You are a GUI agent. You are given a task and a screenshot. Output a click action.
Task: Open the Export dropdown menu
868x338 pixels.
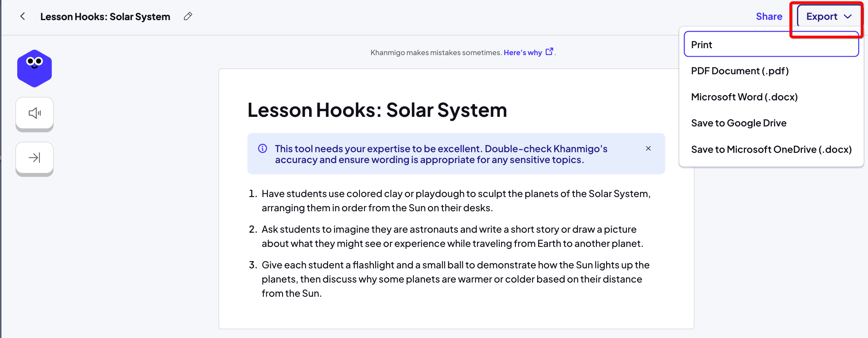click(829, 17)
